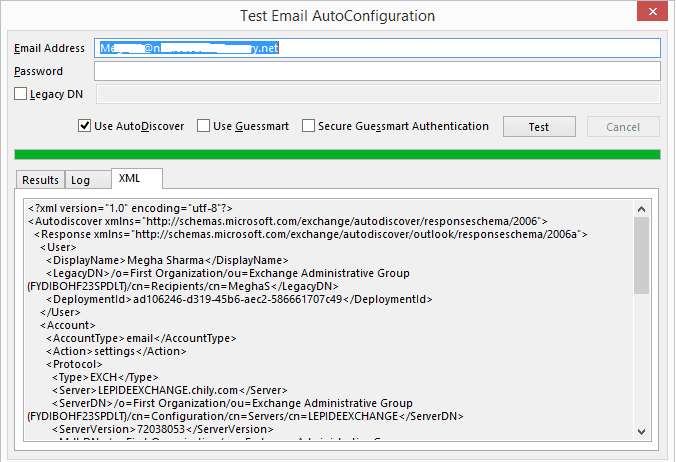Uncheck the Use AutoDiscover option
The height and width of the screenshot is (462, 676).
(85, 126)
